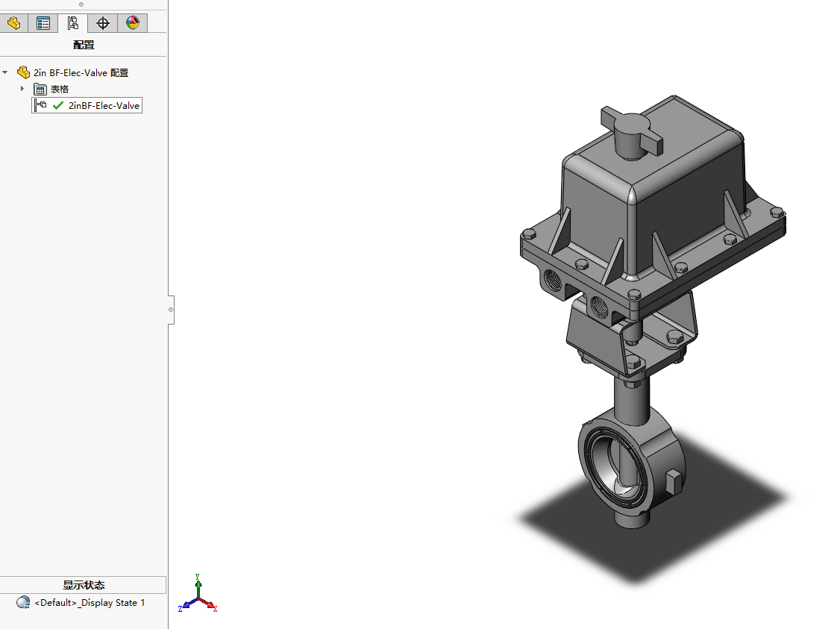The width and height of the screenshot is (840, 629).
Task: Click the 2in BF-Elec-Valve assembly icon
Action: pos(24,72)
